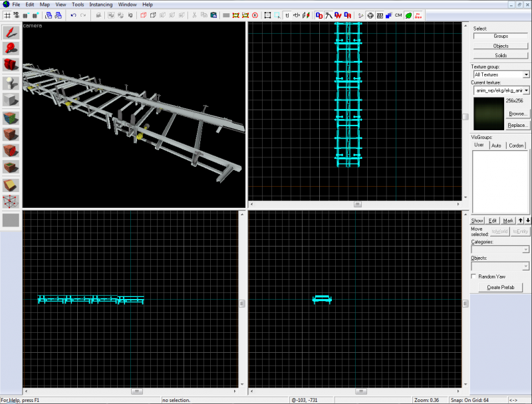Open the Instancing menu
Screen dimensions: 532x404
tap(100, 4)
